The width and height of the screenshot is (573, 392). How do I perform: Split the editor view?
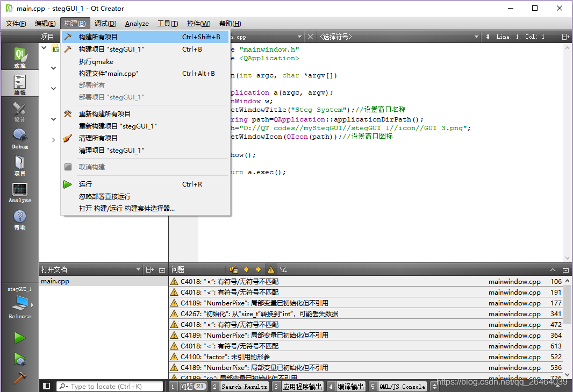pyautogui.click(x=565, y=37)
